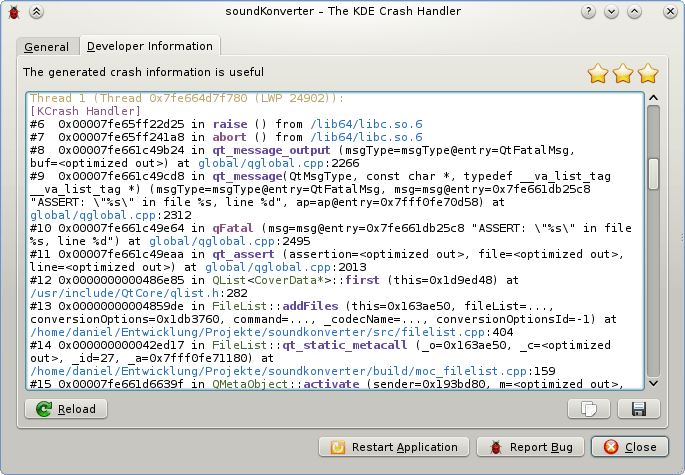Maximize the crash handler window
This screenshot has height=475, width=685.
637,13
